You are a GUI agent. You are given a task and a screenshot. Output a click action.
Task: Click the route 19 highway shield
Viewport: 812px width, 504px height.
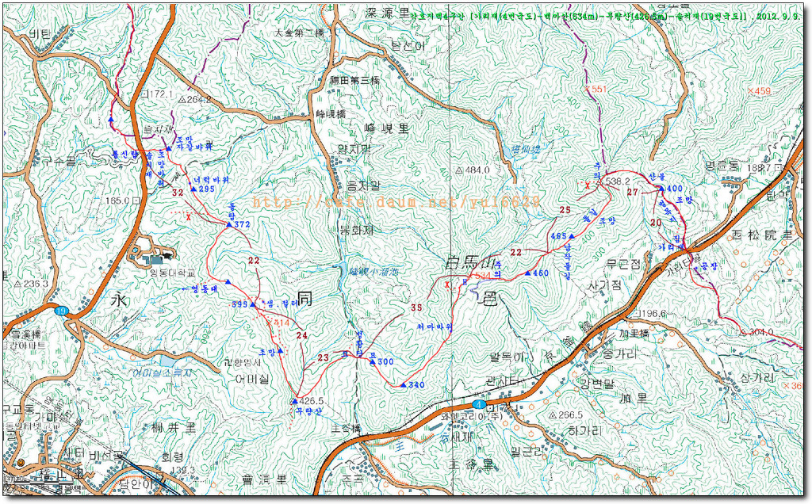61,311
